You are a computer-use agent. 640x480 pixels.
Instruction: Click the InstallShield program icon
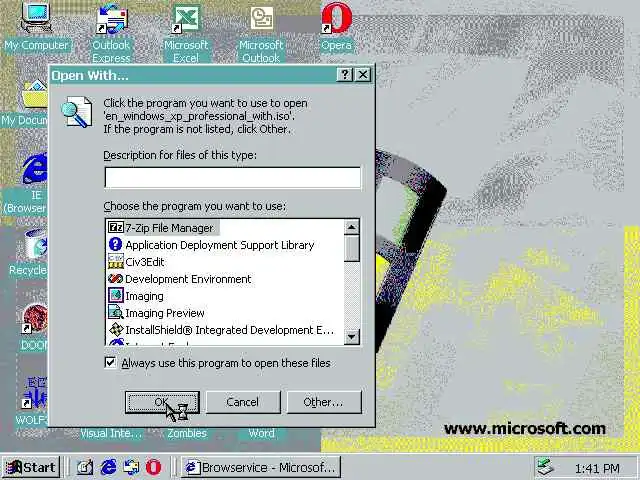[x=116, y=330]
